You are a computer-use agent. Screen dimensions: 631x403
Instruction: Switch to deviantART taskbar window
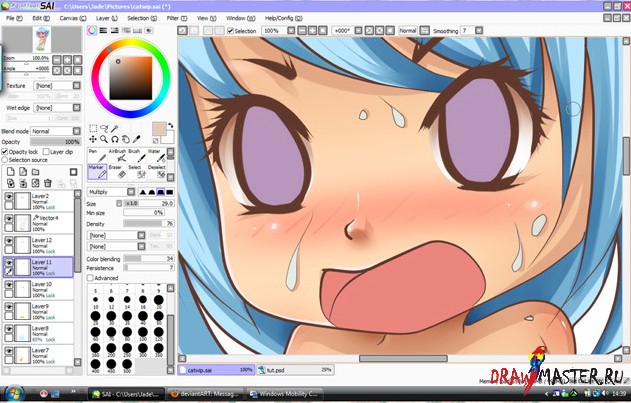(x=205, y=394)
